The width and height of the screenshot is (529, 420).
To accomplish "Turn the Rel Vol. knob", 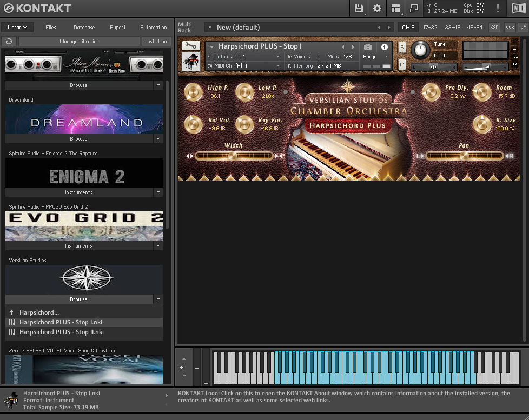I will (193, 124).
